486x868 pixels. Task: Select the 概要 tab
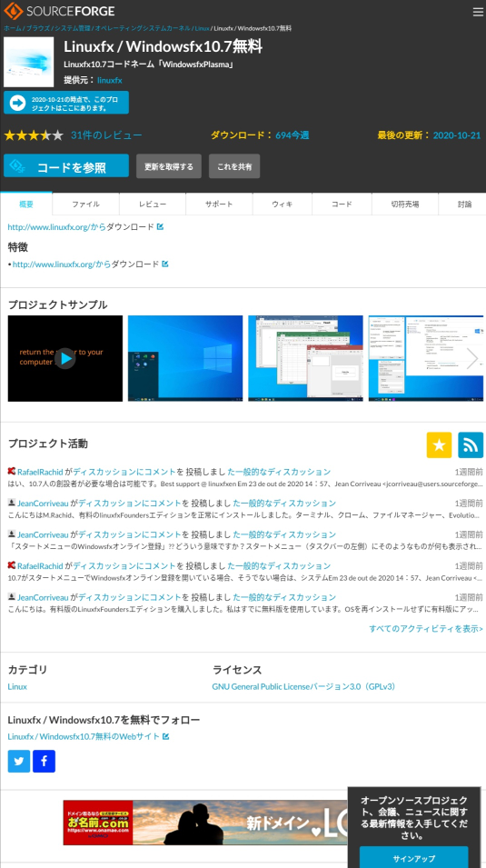pyautogui.click(x=26, y=204)
